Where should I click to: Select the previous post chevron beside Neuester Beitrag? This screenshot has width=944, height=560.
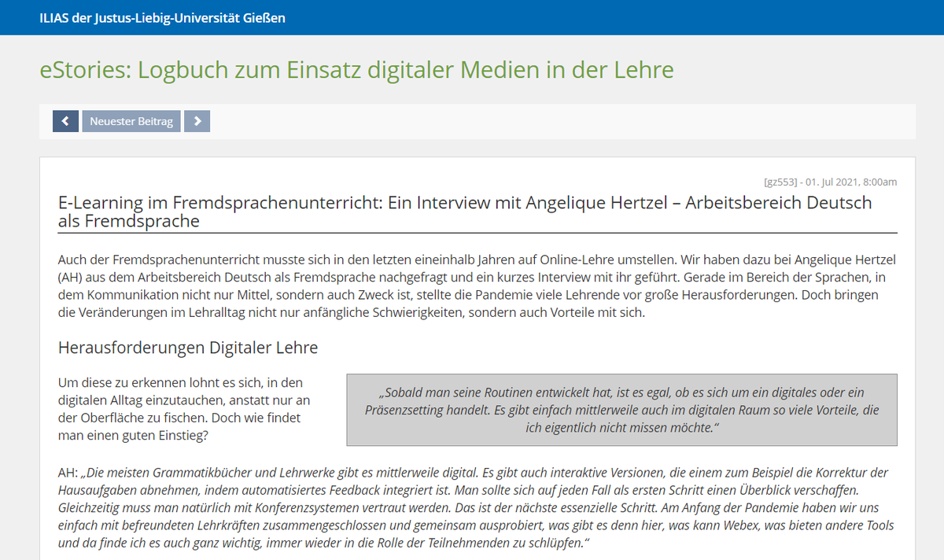65,120
